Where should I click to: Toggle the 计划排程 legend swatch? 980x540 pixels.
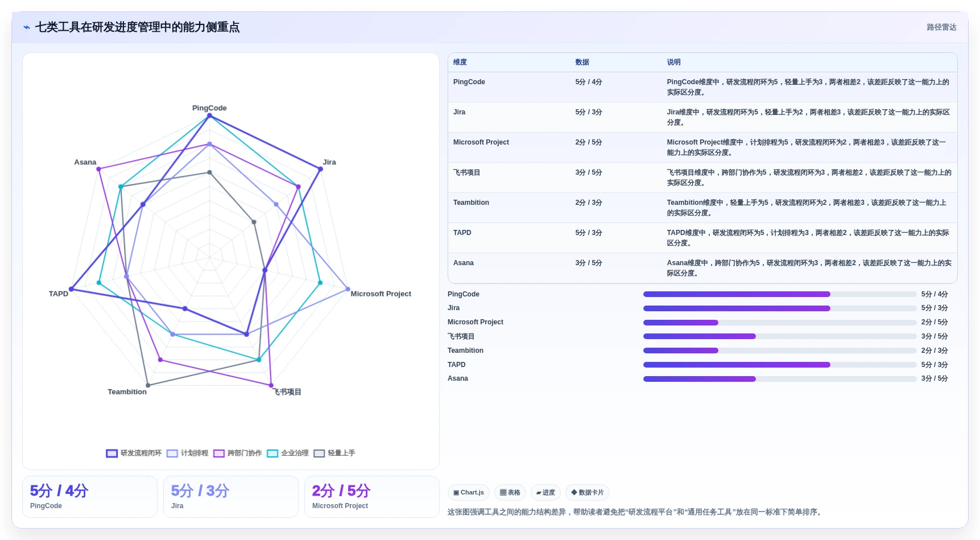click(172, 454)
